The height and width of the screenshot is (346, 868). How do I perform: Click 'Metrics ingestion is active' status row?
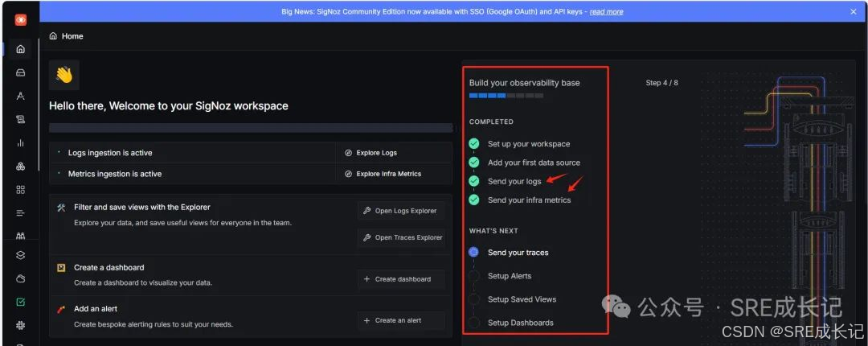tap(193, 174)
